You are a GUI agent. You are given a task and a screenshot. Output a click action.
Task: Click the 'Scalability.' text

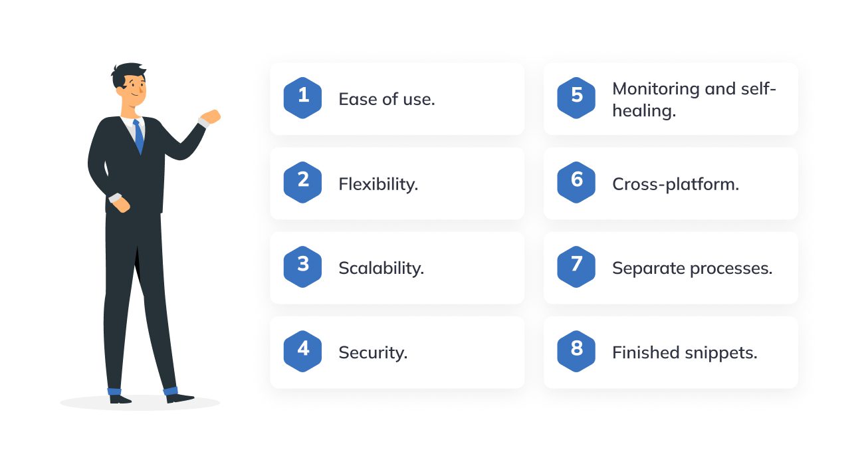(381, 269)
